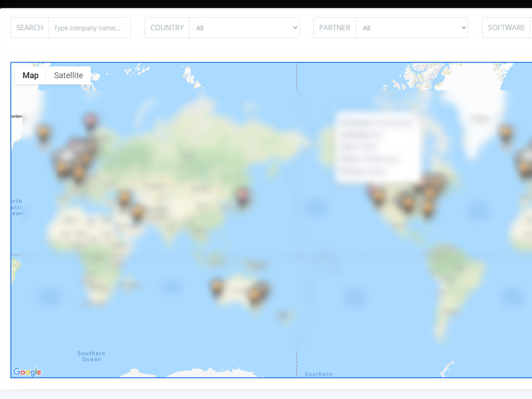Viewport: 532px width, 399px height.
Task: Select the marker in western Australia
Action: 217,288
